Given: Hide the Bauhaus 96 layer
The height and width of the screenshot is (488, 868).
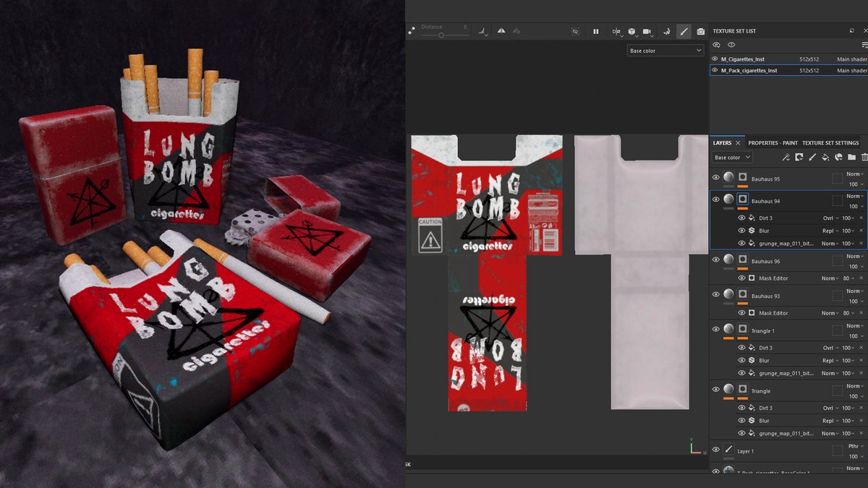Looking at the screenshot, I should coord(716,260).
